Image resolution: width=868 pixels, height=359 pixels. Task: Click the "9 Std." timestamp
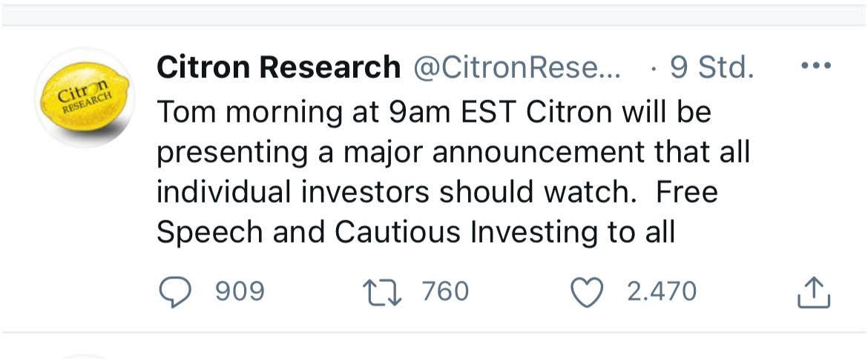[x=711, y=68]
